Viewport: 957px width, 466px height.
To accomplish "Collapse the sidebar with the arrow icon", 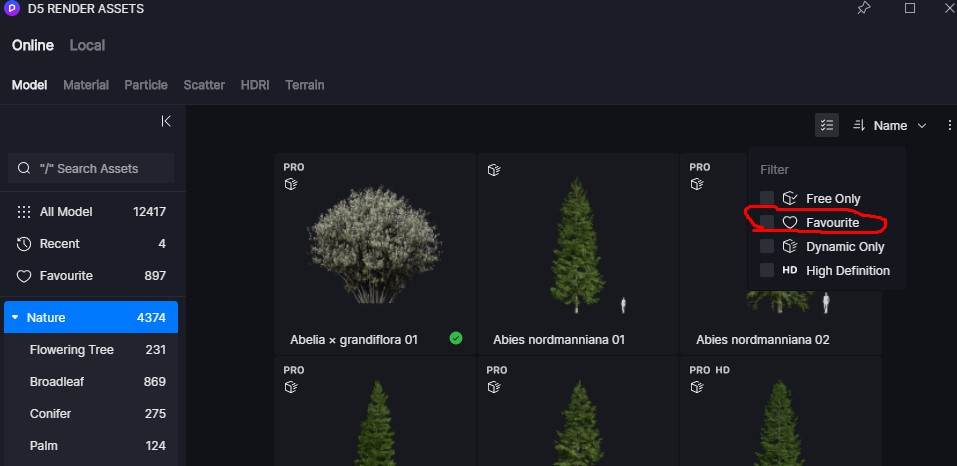I will click(166, 121).
